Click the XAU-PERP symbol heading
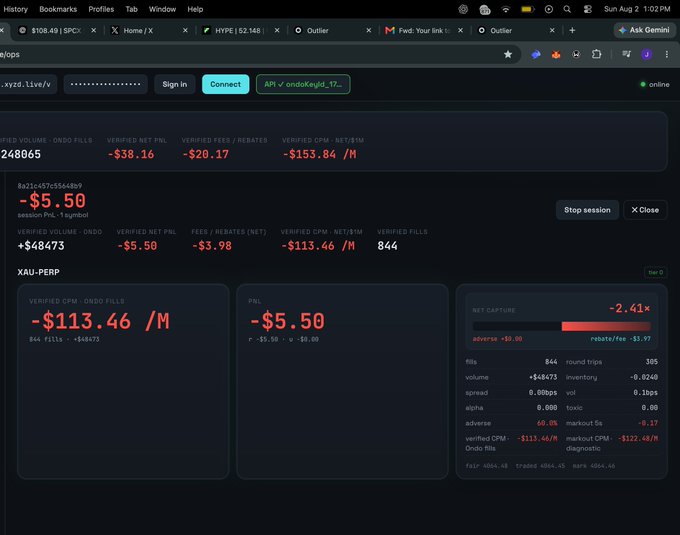Screen dimensions: 680x535 (39, 272)
